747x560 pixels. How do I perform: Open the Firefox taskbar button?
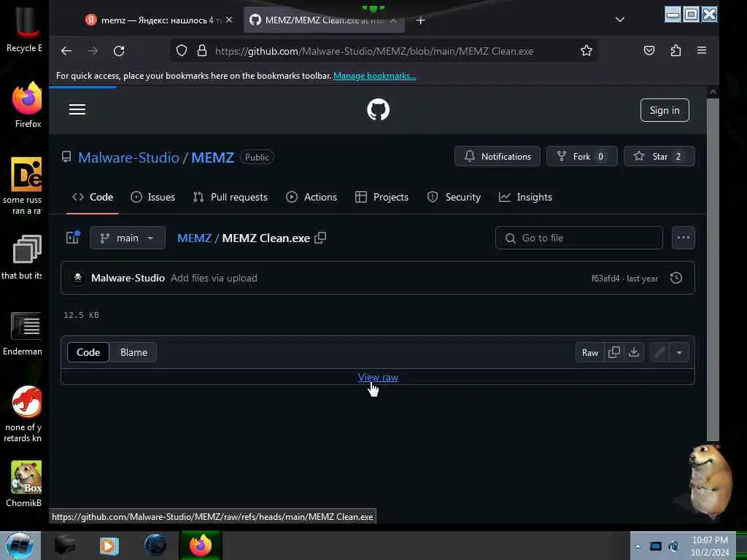tap(201, 545)
